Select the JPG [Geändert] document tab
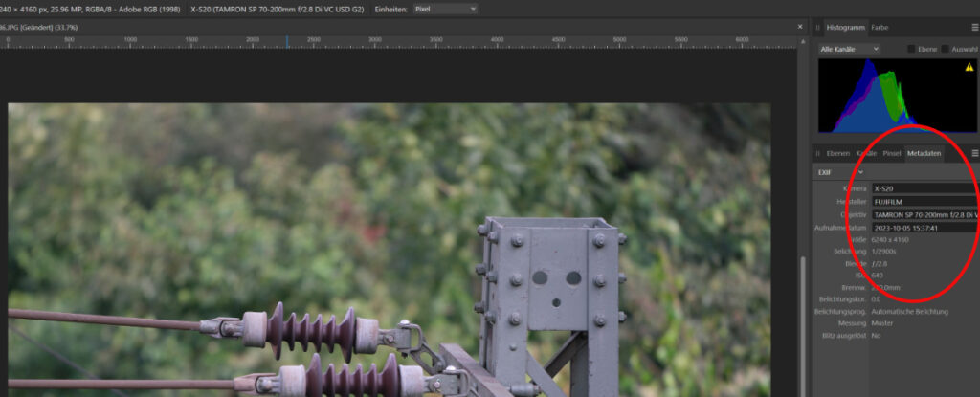 tap(38, 27)
